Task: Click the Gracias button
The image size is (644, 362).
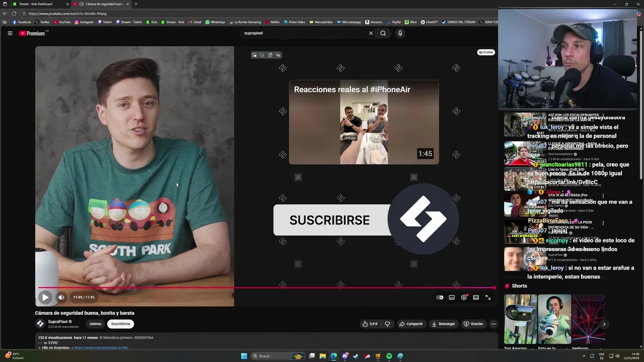Action: coord(473,324)
